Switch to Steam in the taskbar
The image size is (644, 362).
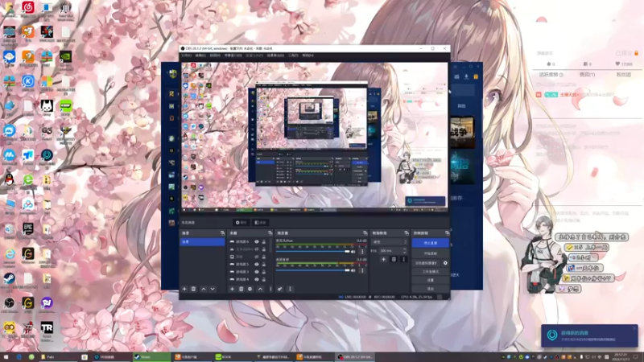coord(151,357)
